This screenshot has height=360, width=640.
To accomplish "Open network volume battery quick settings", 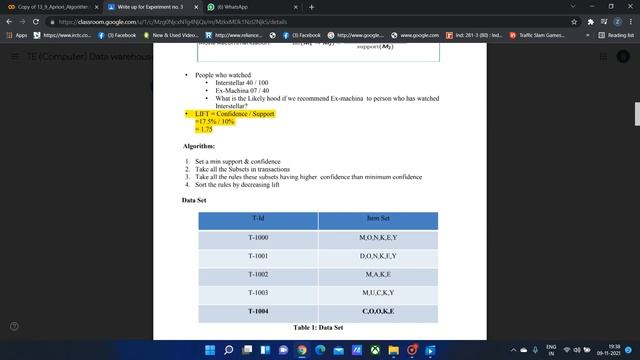I will coord(577,350).
